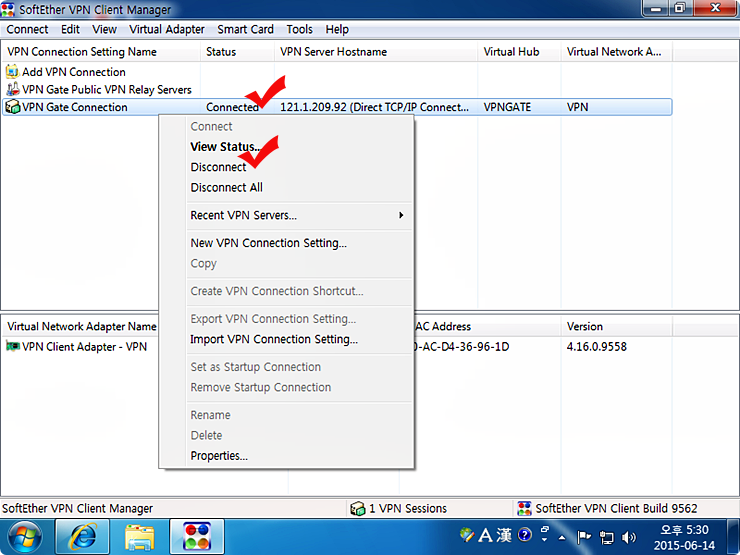The height and width of the screenshot is (555, 740).
Task: Show hidden tray icons arrow
Action: [x=562, y=537]
